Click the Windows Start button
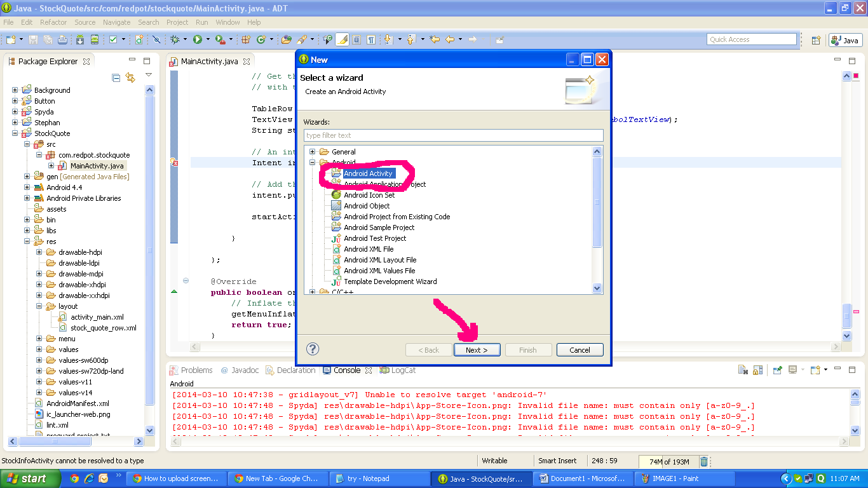Screen dimensions: 868x488 click(x=31, y=478)
